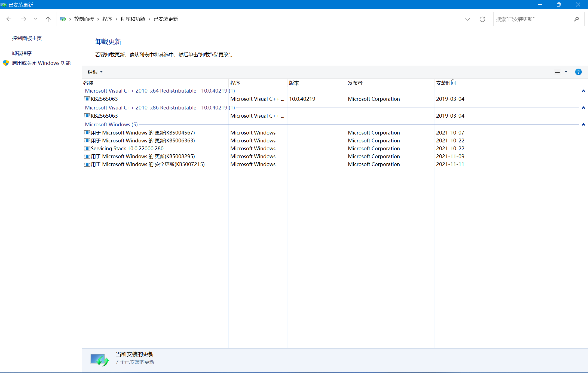The image size is (588, 373).
Task: Open 启用或关闭 Windows 功能 link
Action: click(x=41, y=63)
